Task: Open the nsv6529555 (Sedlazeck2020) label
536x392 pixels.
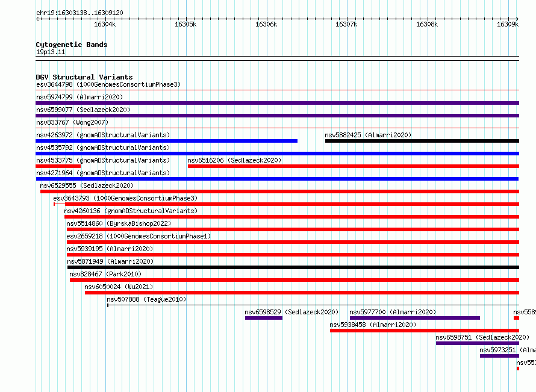Action: point(87,185)
